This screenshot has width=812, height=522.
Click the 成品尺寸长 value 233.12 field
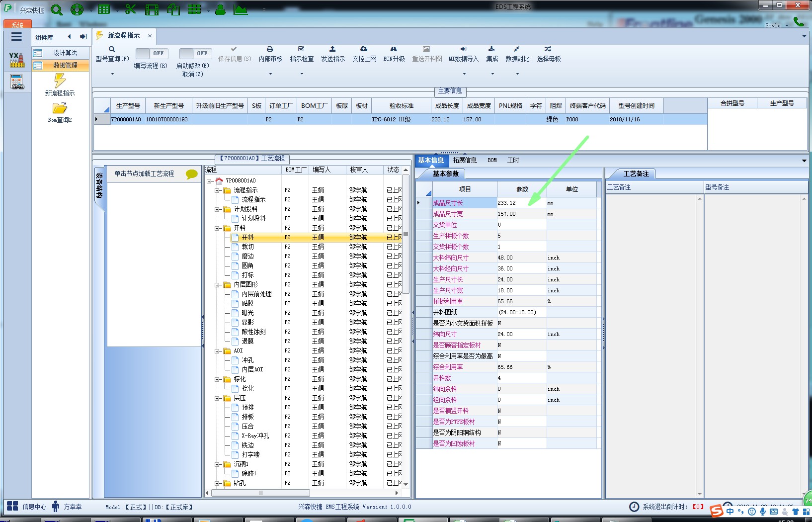pyautogui.click(x=521, y=203)
